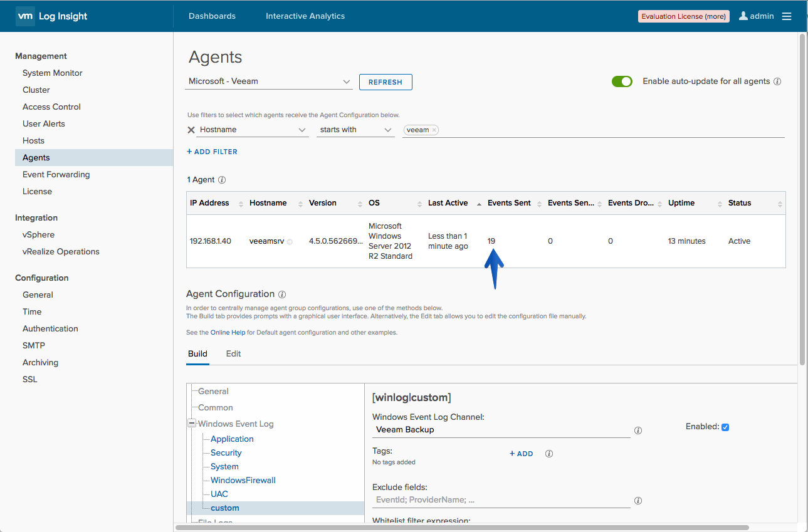808x532 pixels.
Task: Sort by Events Sent column arrows
Action: click(x=539, y=204)
